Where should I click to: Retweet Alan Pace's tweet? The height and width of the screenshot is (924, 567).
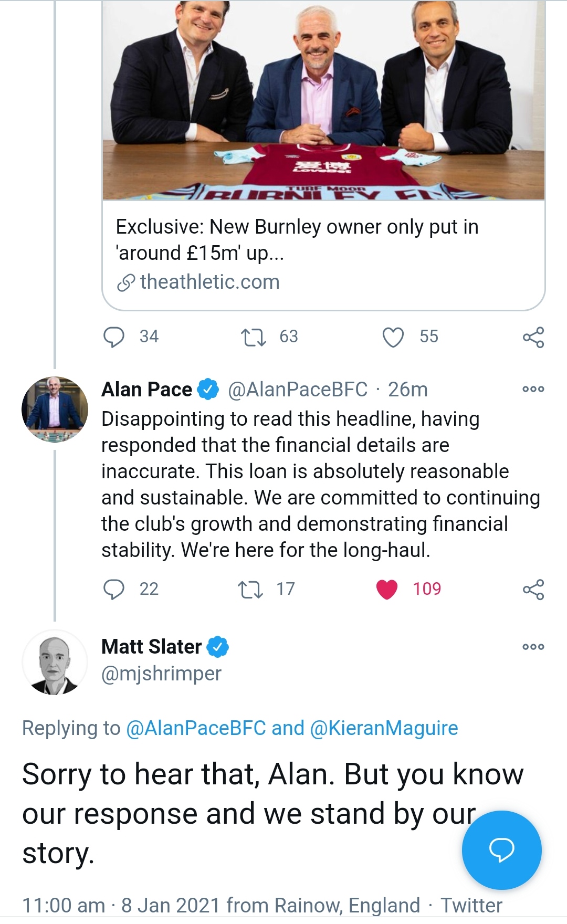point(250,589)
